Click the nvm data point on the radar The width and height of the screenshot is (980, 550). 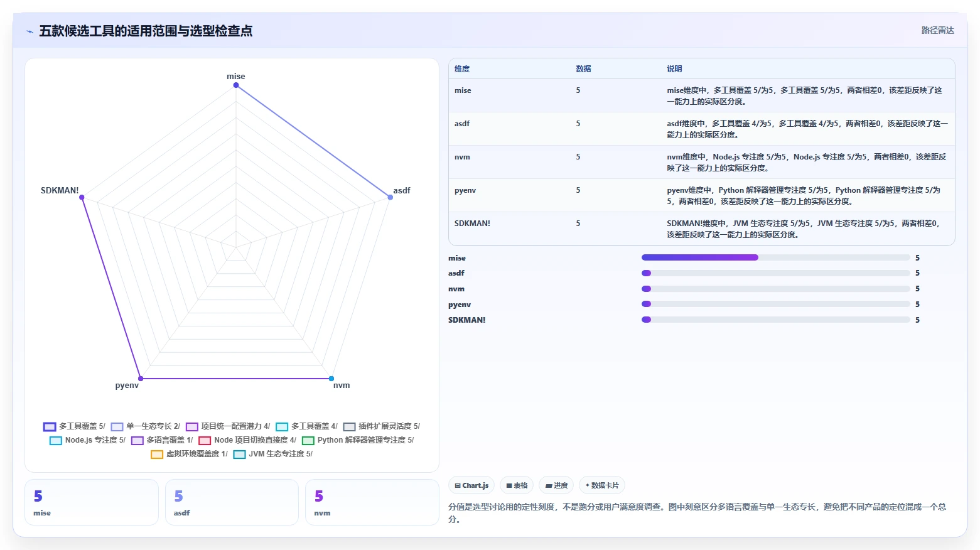tap(331, 379)
